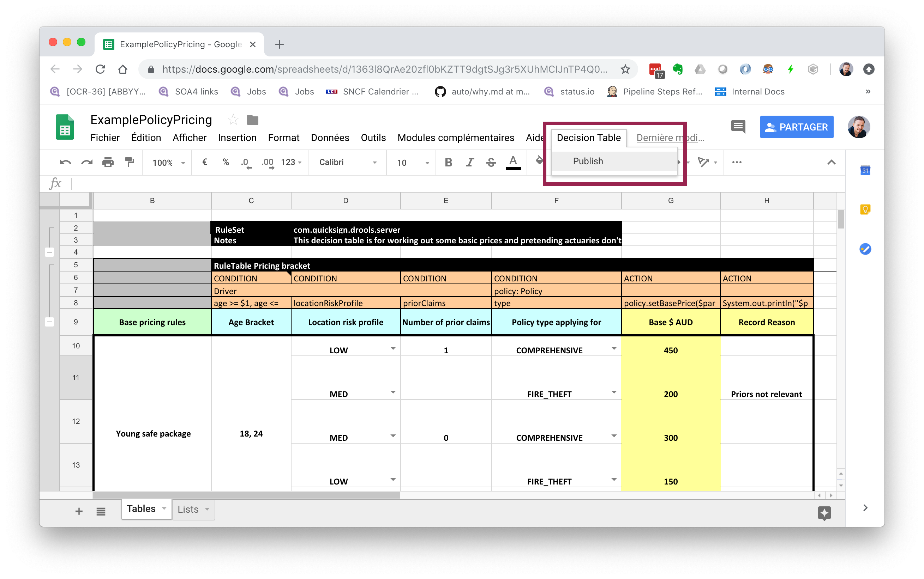Open Google Calendar side panel icon
Screen dimensions: 924x579
pyautogui.click(x=865, y=170)
